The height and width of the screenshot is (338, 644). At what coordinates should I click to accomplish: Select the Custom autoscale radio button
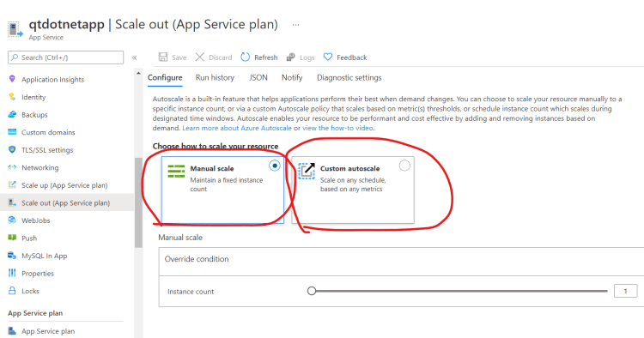click(404, 166)
